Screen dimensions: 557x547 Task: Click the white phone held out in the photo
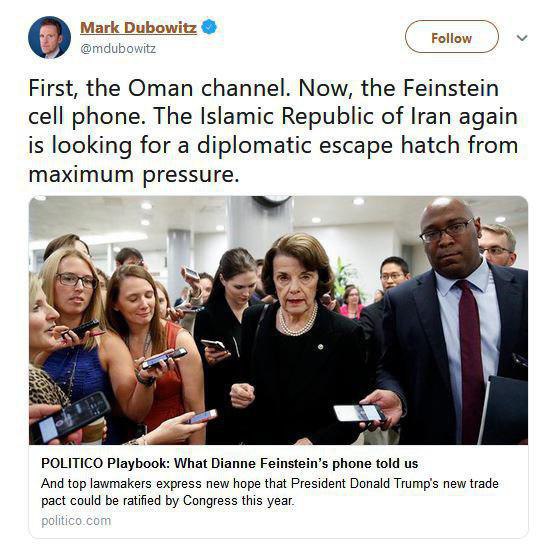(x=359, y=413)
